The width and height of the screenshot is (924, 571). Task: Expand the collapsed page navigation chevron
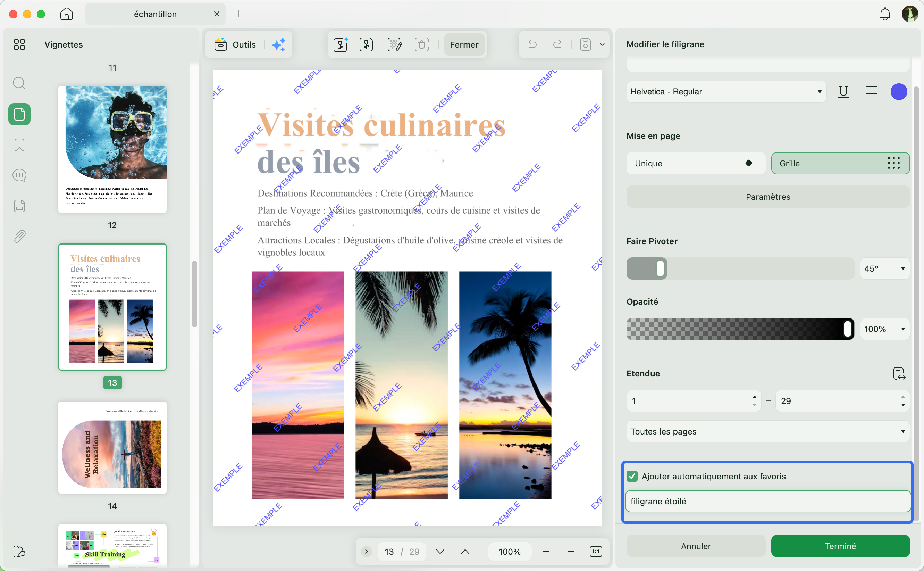(366, 552)
